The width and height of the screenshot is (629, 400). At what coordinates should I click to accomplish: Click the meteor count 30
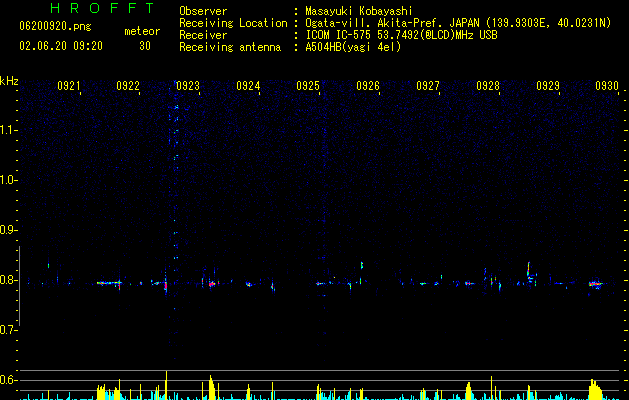[x=145, y=46]
